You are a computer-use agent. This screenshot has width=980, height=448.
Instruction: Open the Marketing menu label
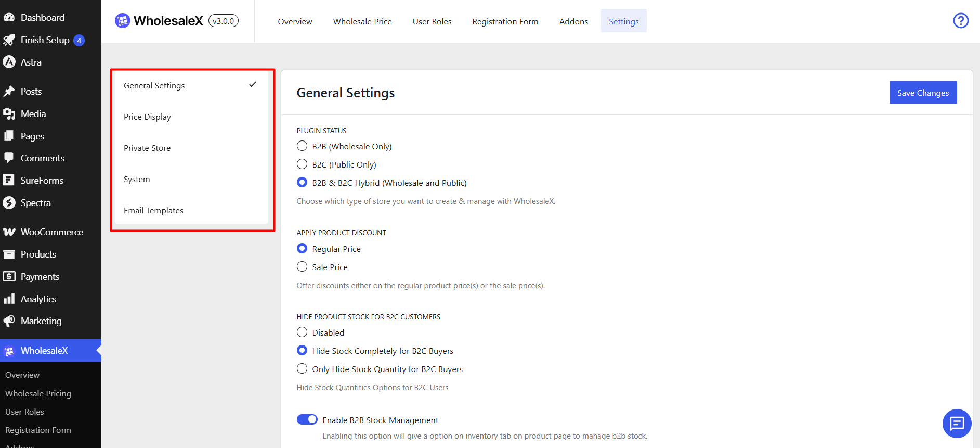pos(41,321)
